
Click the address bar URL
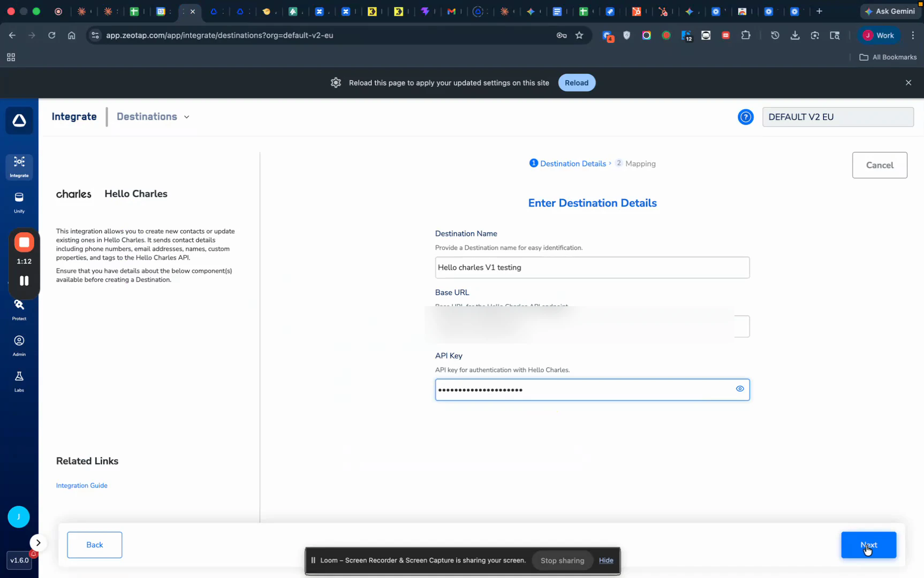tap(219, 35)
